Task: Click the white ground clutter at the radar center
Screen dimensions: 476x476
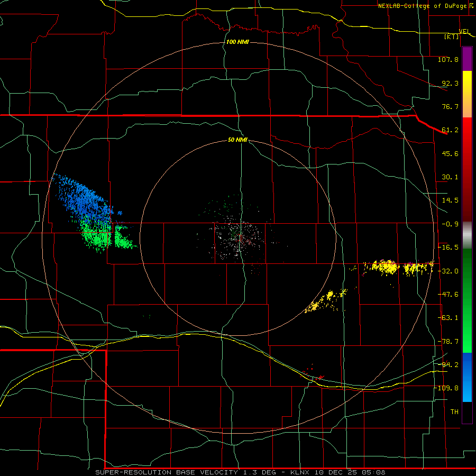Action: pyautogui.click(x=239, y=239)
